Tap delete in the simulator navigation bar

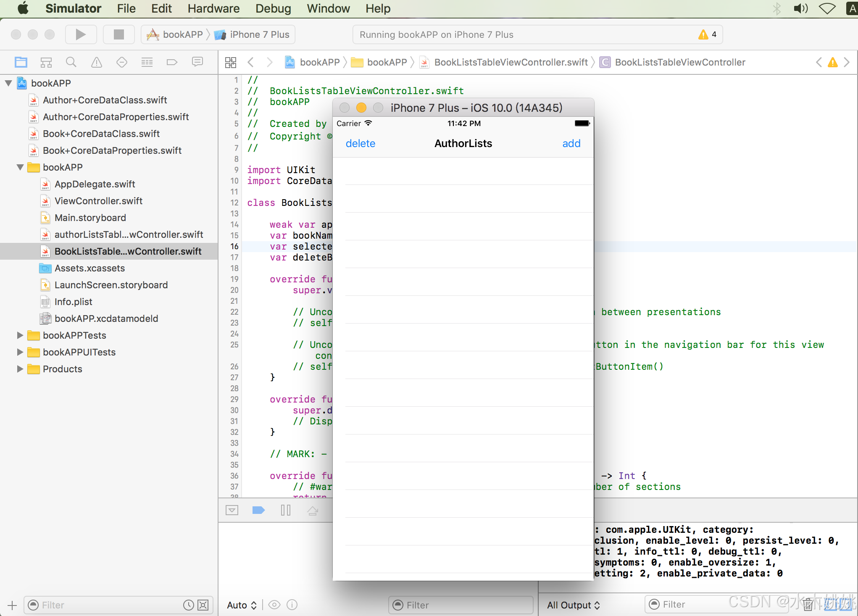[360, 143]
